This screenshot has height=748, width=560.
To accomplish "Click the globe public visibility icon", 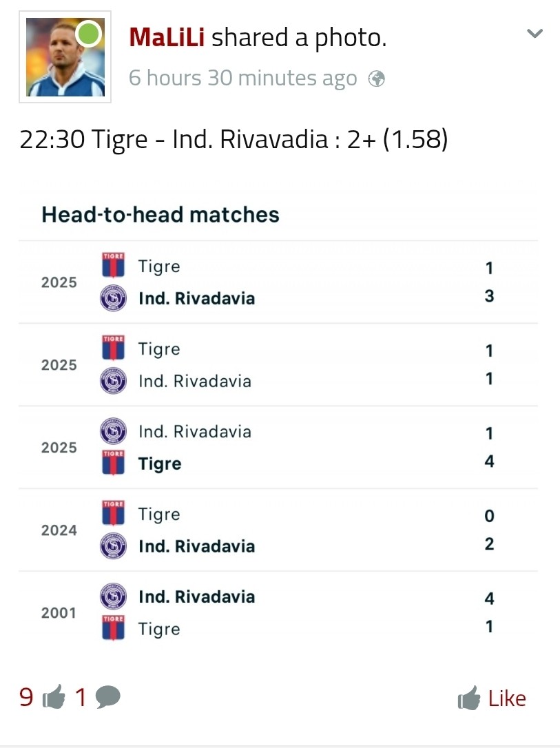I will pyautogui.click(x=376, y=79).
